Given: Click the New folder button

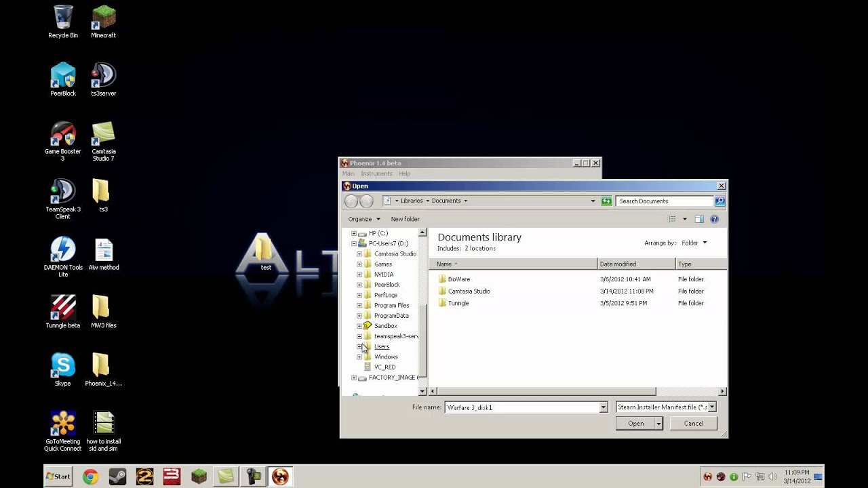Looking at the screenshot, I should 405,219.
